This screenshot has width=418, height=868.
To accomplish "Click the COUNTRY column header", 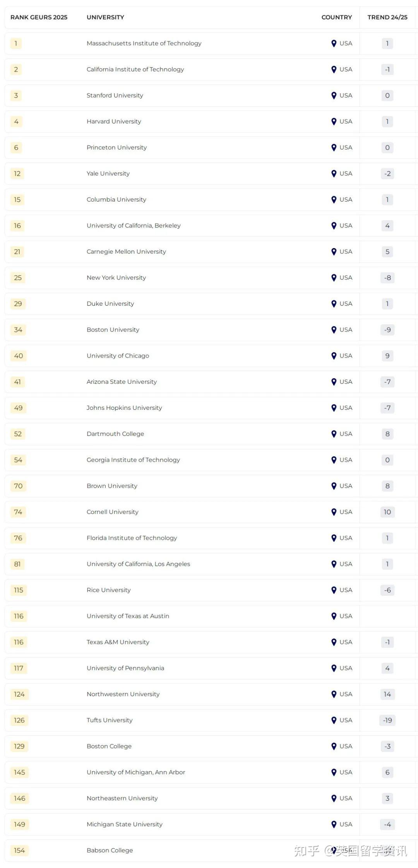I will [x=336, y=17].
